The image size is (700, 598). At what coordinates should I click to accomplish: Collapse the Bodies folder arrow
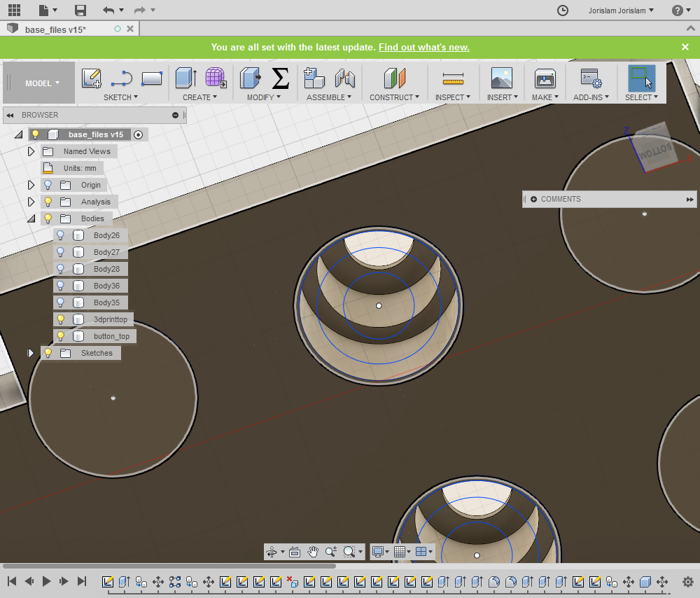pyautogui.click(x=31, y=219)
